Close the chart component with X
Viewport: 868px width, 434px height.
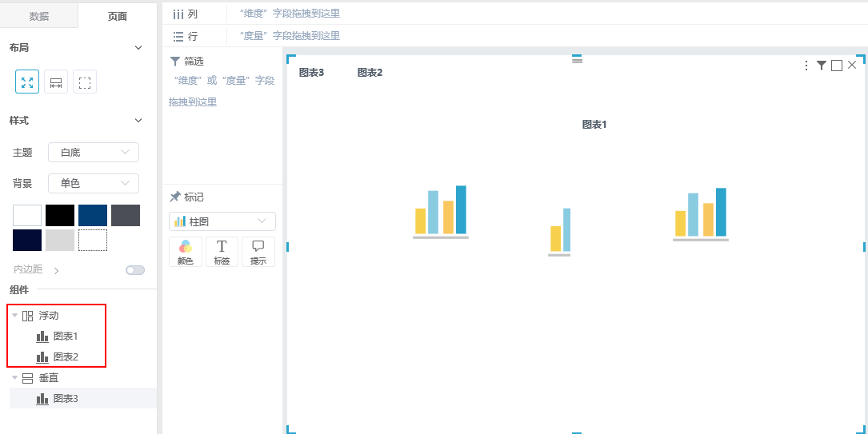(852, 66)
